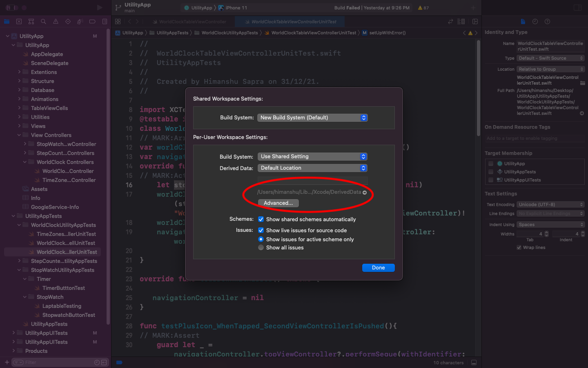
Task: Toggle Show live issues for source code
Action: click(x=261, y=231)
